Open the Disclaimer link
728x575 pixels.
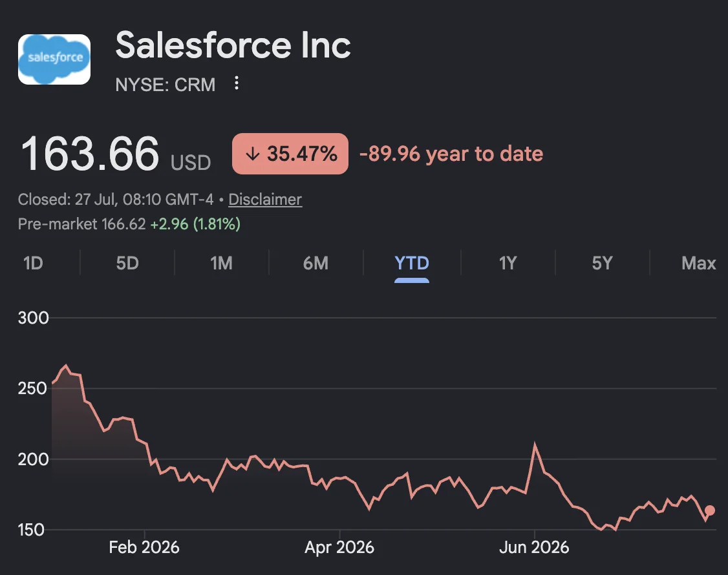pos(265,200)
